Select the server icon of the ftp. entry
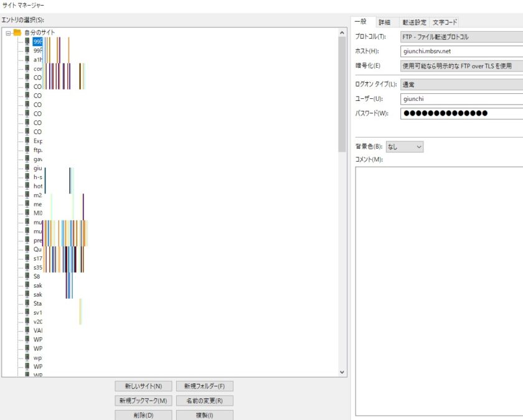523x420 pixels. click(x=27, y=150)
